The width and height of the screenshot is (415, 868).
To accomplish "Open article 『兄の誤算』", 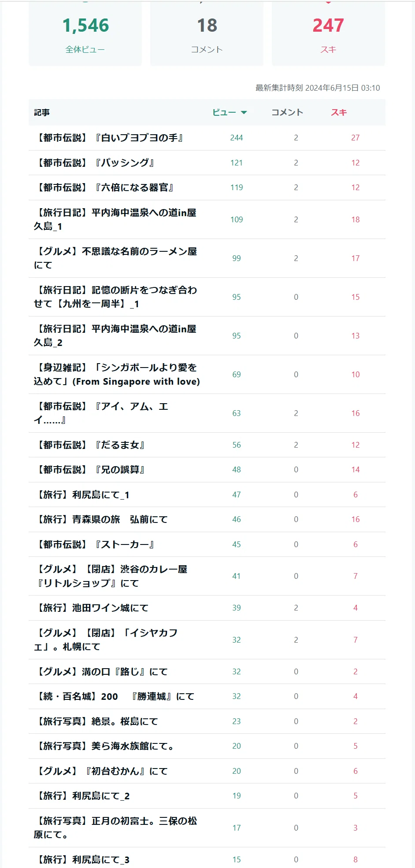I will (x=90, y=470).
